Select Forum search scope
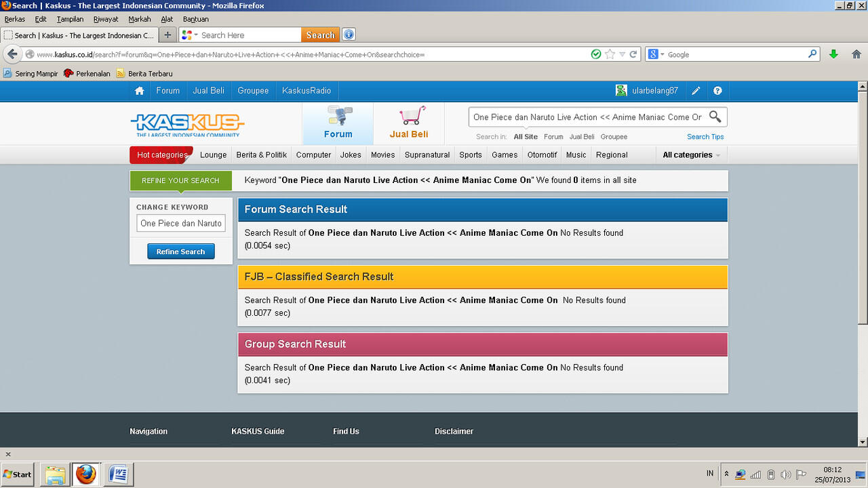Screen dimensions: 868x488 point(553,137)
